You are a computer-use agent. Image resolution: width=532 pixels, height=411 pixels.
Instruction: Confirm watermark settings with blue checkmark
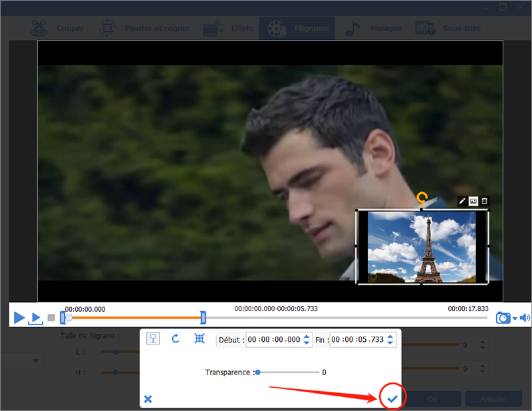point(392,398)
